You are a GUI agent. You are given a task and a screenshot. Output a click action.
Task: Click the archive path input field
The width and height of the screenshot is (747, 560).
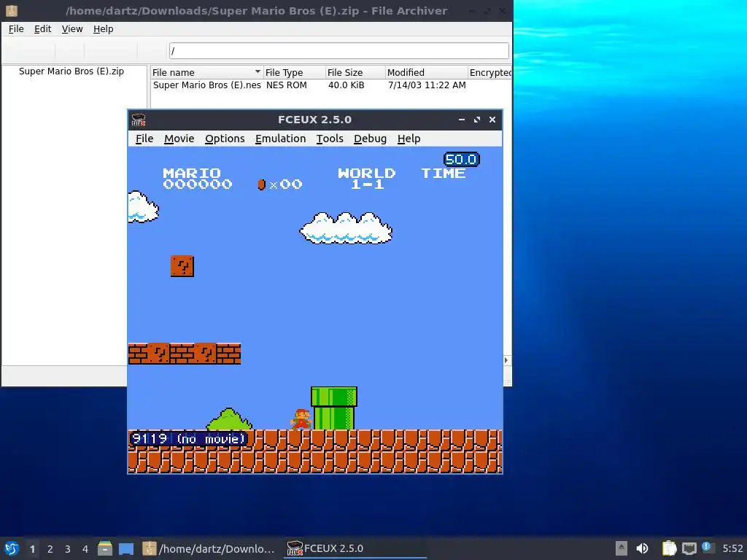tap(338, 50)
